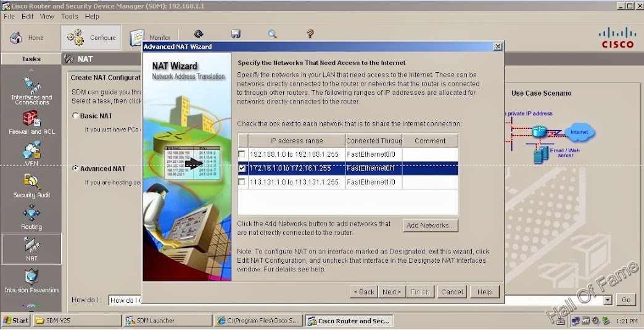Click the wizard Help button

pyautogui.click(x=484, y=292)
